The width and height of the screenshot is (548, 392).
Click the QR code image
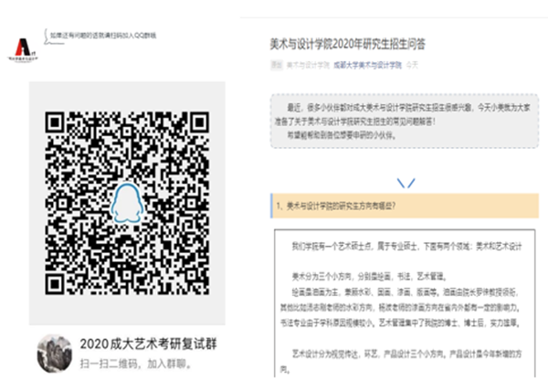(127, 204)
